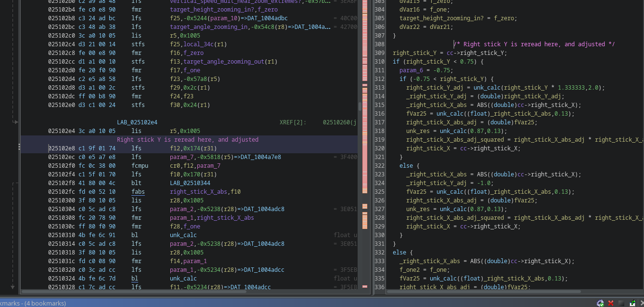The height and width of the screenshot is (307, 644).
Task: Click unk_calc operand at address 02510310
Action: coord(183,235)
